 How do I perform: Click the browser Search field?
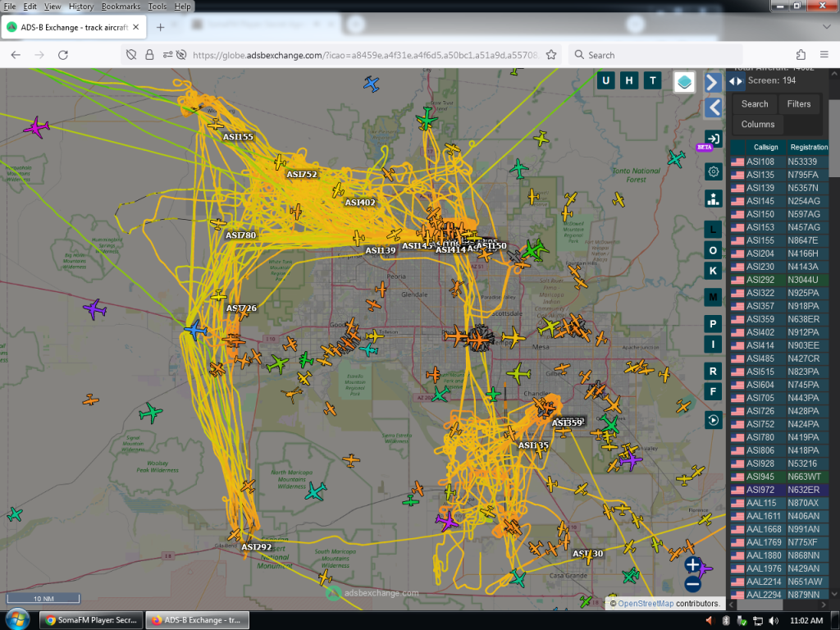coord(655,55)
